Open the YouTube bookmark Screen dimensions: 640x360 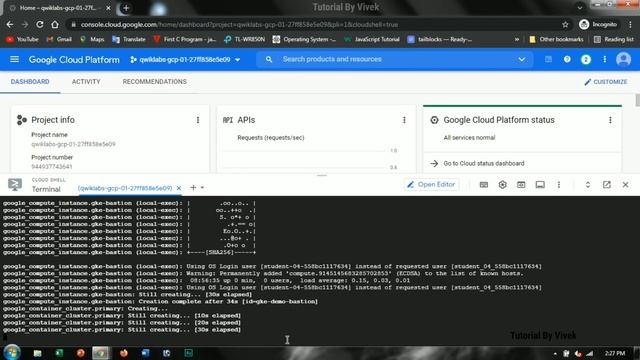[x=22, y=40]
